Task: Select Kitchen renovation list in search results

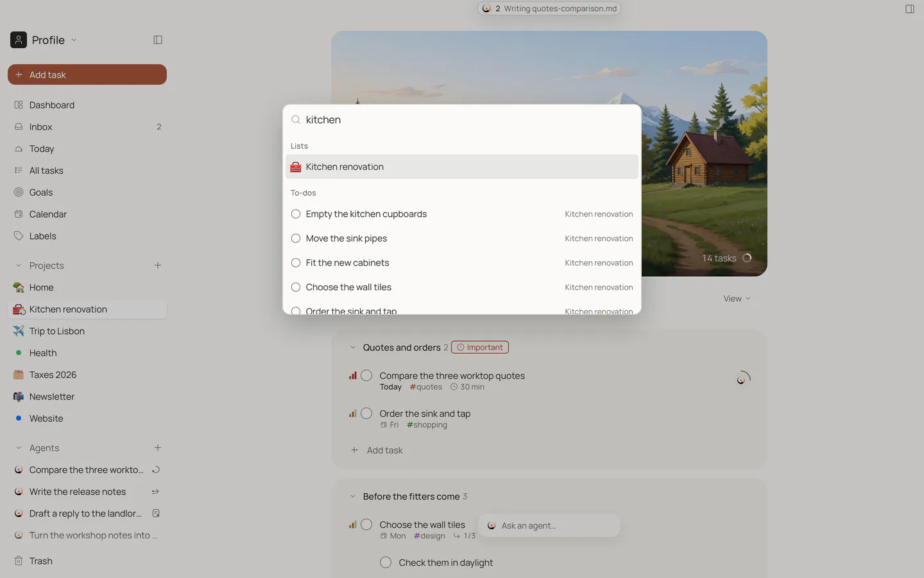Action: tap(462, 166)
